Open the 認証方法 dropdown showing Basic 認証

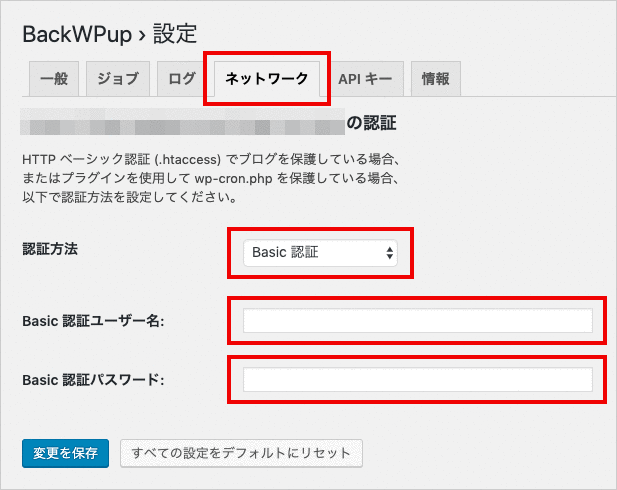pyautogui.click(x=320, y=253)
